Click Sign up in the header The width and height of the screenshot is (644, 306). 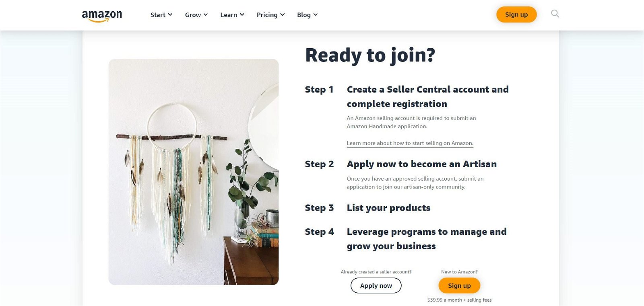coord(516,14)
